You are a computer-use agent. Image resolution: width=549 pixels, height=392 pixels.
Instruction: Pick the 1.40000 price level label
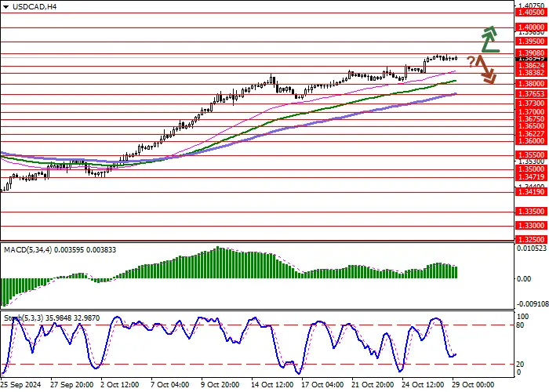[531, 27]
